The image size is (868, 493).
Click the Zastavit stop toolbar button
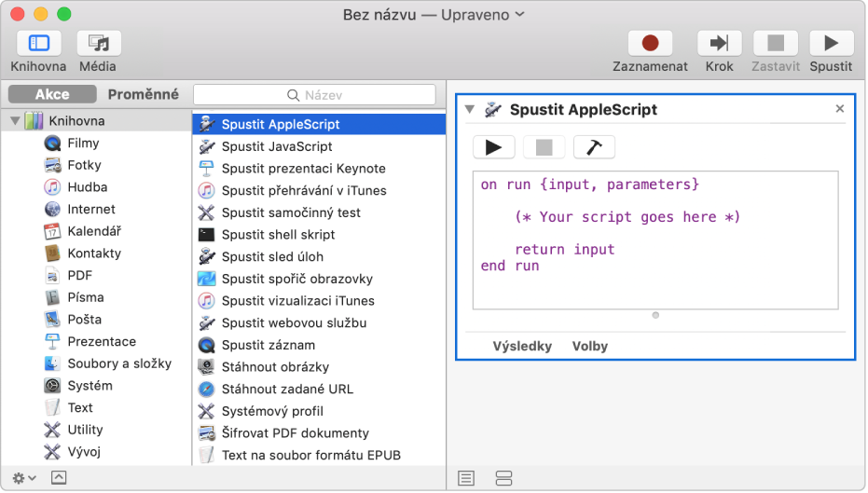pyautogui.click(x=776, y=43)
